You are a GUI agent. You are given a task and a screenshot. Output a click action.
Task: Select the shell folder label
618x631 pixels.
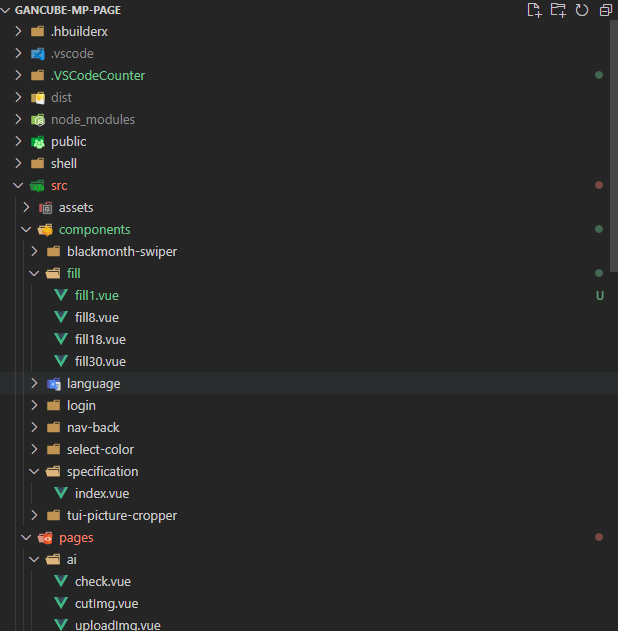pyautogui.click(x=64, y=164)
